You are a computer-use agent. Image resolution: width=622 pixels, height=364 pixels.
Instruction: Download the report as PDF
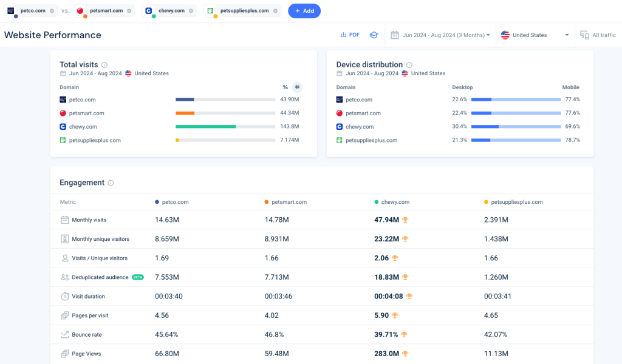[350, 35]
